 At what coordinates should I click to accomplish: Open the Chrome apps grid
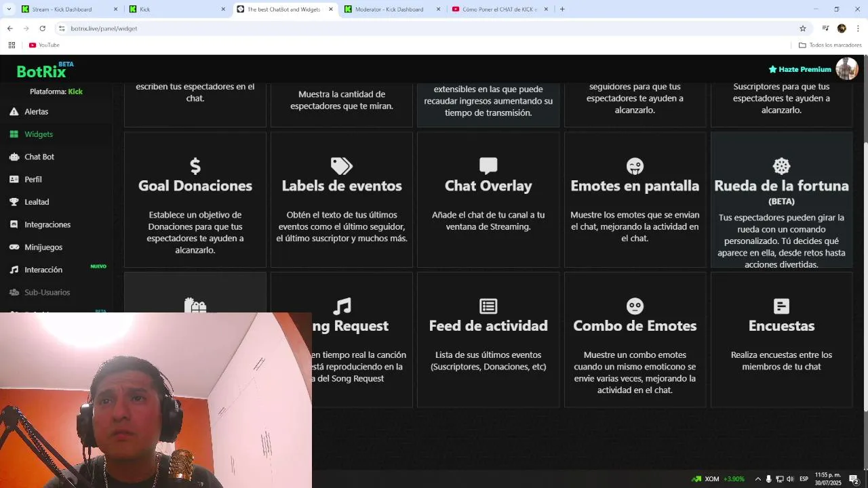[x=12, y=45]
